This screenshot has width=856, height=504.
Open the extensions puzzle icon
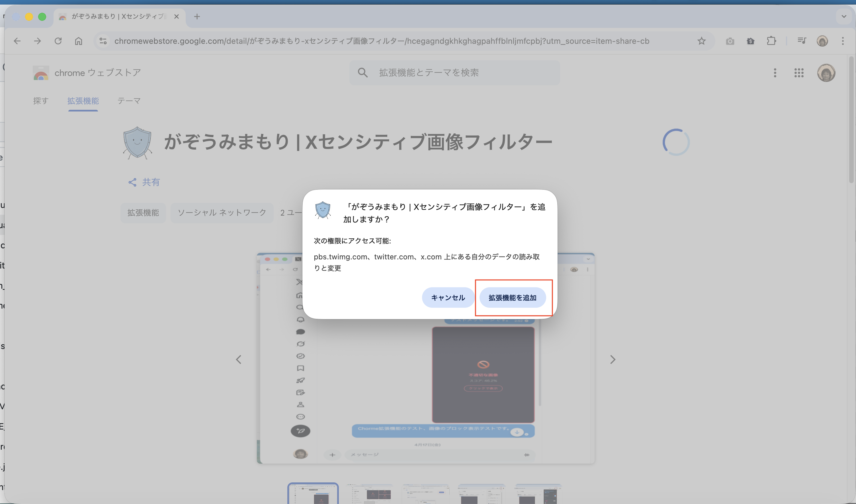pyautogui.click(x=771, y=41)
